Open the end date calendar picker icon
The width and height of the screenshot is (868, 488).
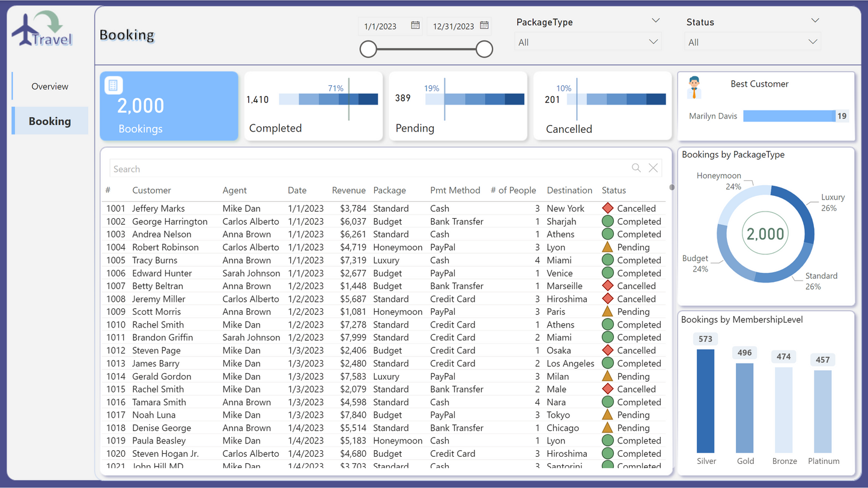pos(484,25)
